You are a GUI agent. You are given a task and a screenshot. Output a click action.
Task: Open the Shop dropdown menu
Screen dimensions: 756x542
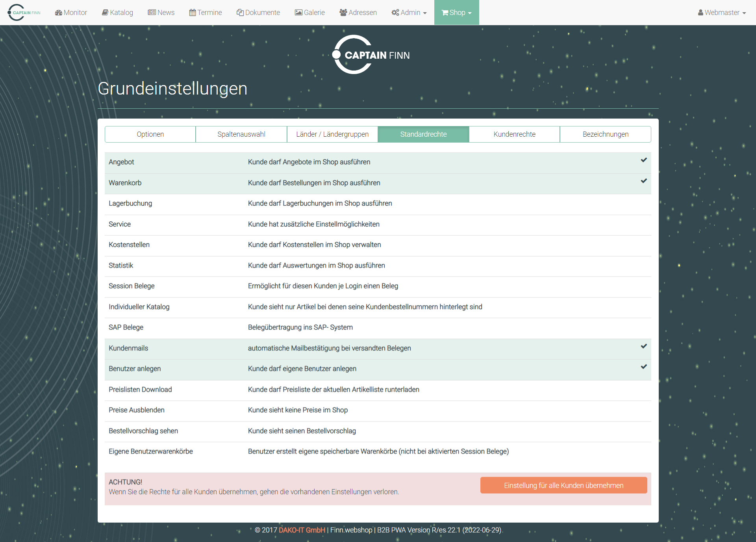(456, 13)
